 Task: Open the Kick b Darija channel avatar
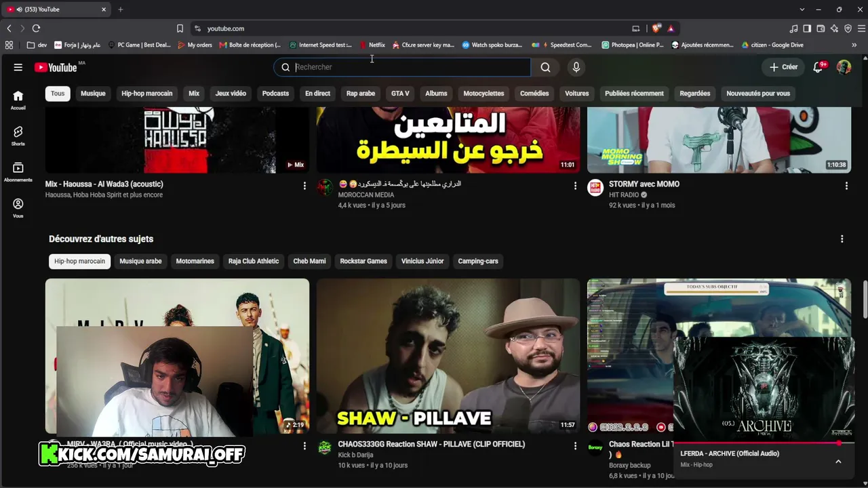pyautogui.click(x=325, y=448)
